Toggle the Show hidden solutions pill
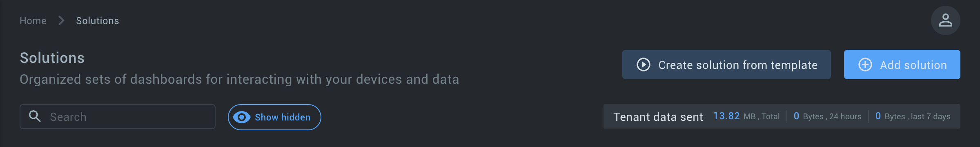Image resolution: width=980 pixels, height=147 pixels. tap(274, 117)
